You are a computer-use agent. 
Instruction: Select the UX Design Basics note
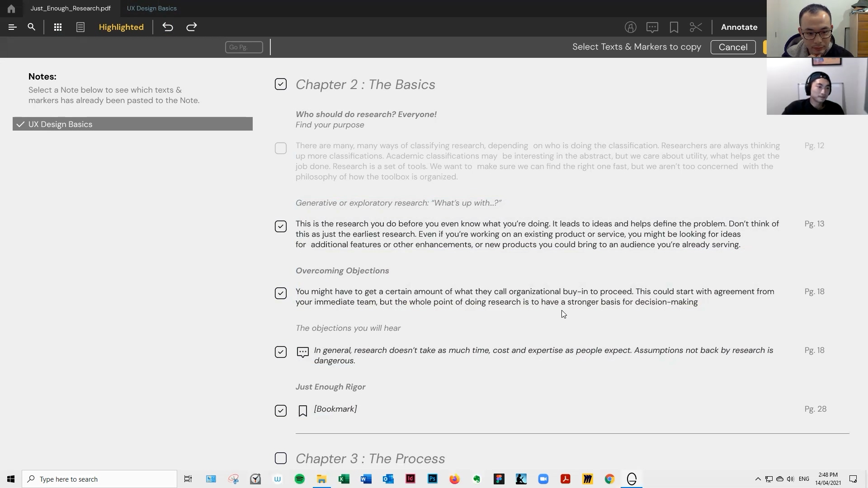click(132, 124)
